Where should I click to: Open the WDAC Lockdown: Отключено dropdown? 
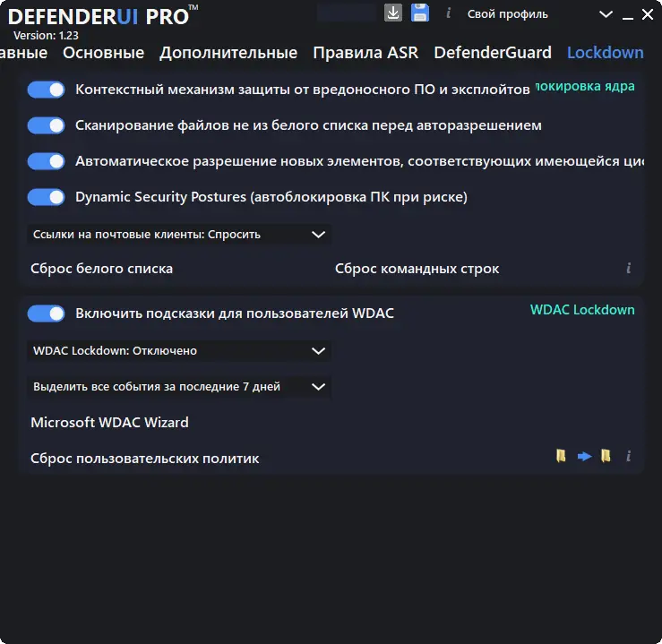tap(179, 351)
